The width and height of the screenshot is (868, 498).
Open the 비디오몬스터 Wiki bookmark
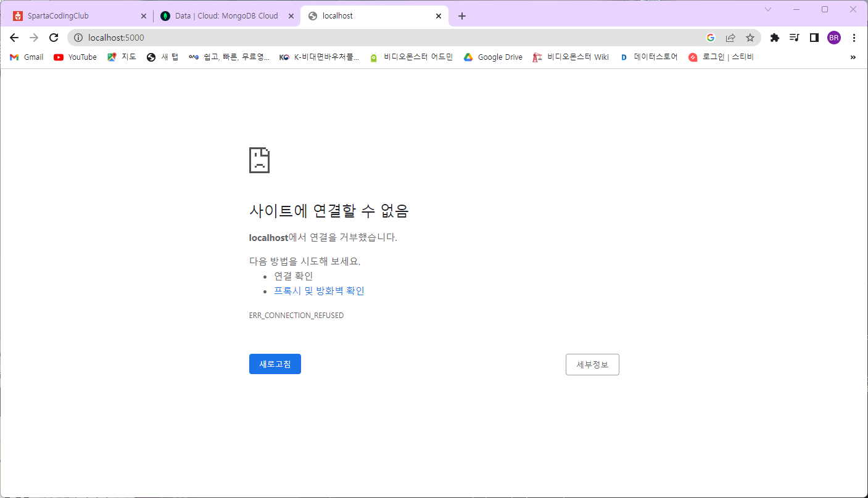(x=571, y=57)
